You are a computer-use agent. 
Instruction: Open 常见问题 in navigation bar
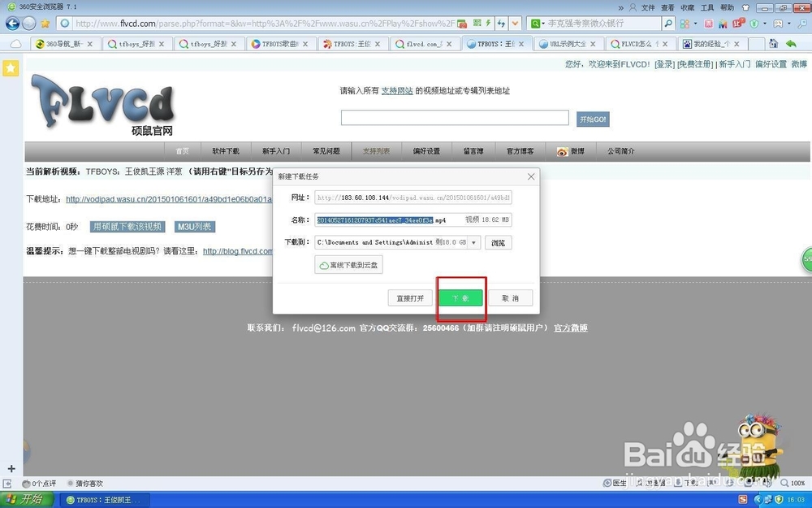click(x=326, y=151)
